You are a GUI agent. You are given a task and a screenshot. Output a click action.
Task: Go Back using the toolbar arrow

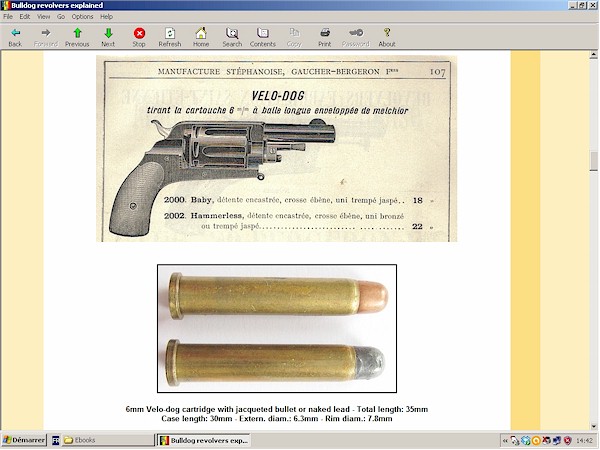[15, 37]
